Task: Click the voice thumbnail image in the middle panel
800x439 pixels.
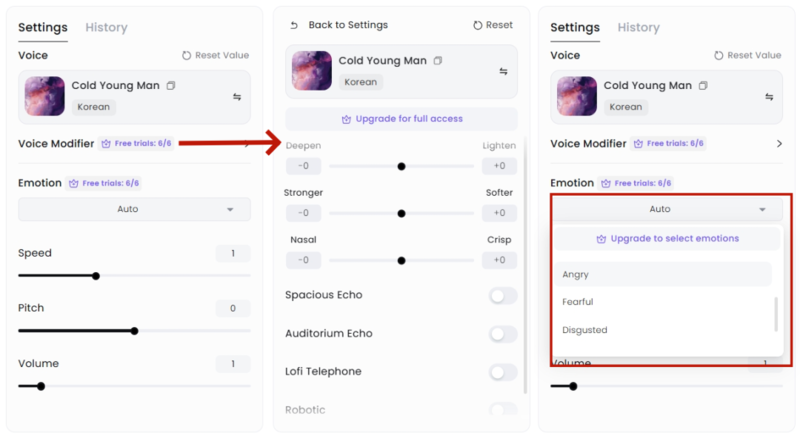Action: click(312, 71)
